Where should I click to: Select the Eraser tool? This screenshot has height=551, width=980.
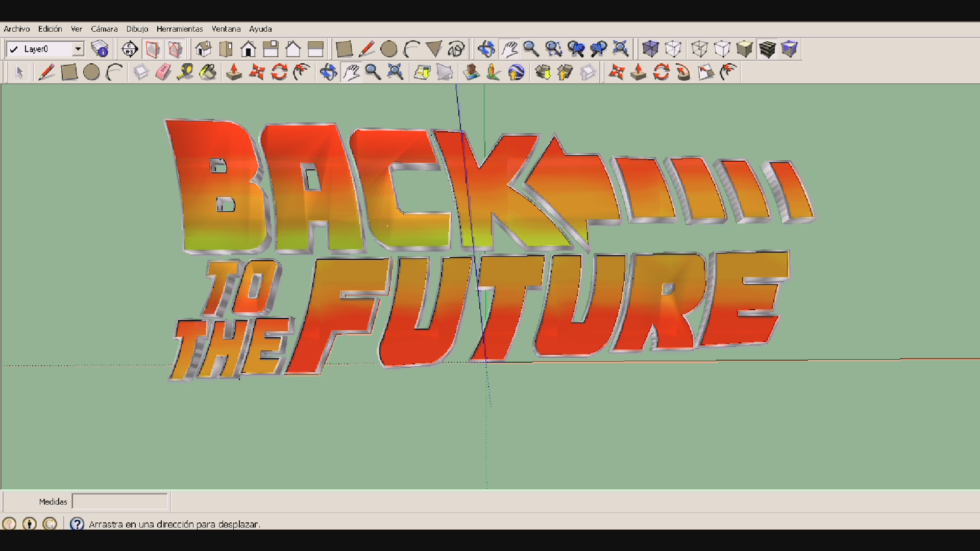point(163,72)
